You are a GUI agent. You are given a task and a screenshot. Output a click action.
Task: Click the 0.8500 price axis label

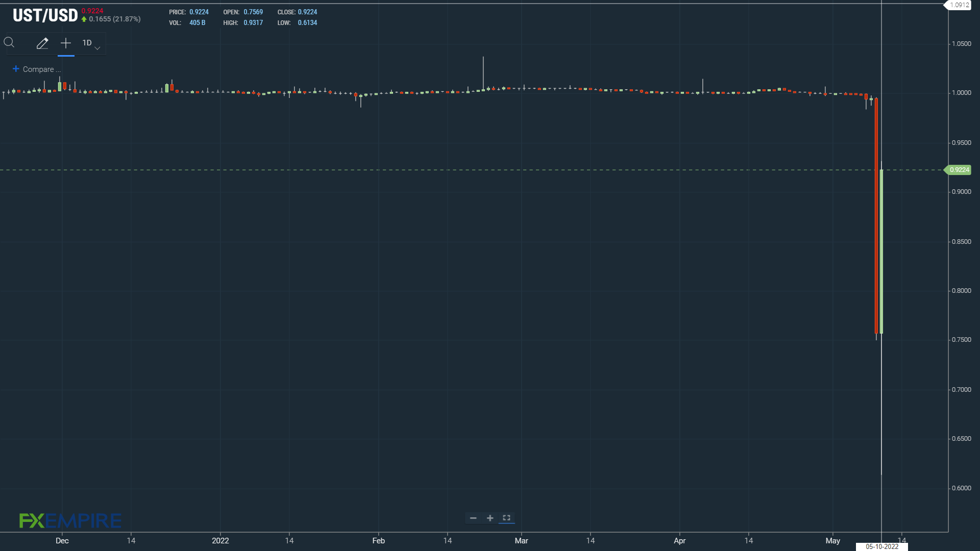[x=962, y=242]
